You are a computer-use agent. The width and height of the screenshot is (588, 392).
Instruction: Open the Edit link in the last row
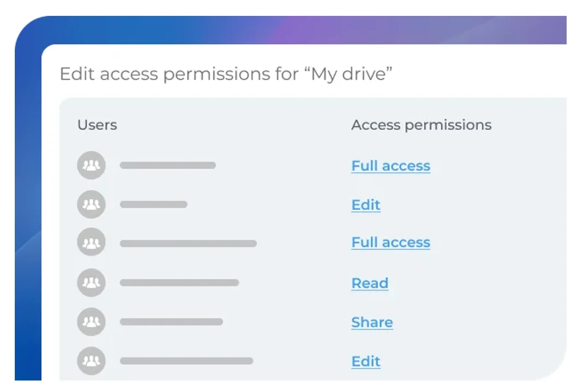[366, 361]
